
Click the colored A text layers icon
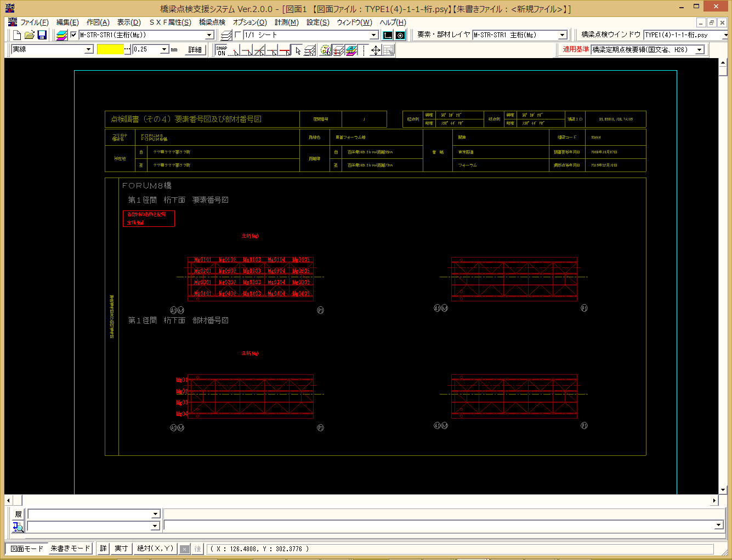(351, 50)
